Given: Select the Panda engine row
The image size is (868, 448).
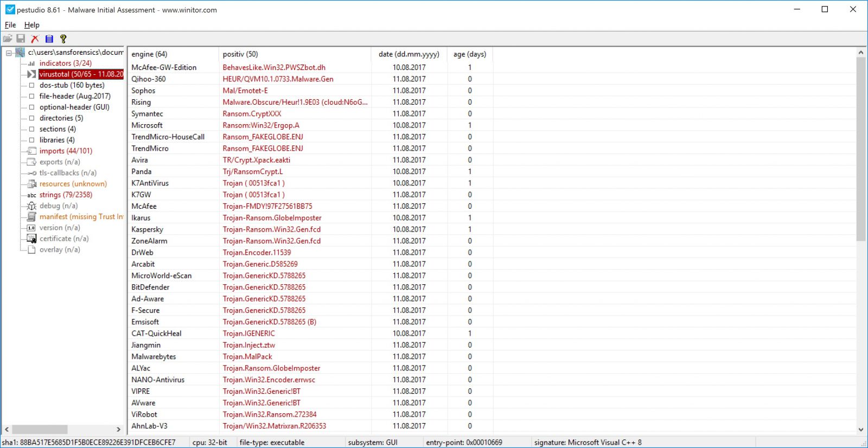Looking at the screenshot, I should click(x=310, y=171).
